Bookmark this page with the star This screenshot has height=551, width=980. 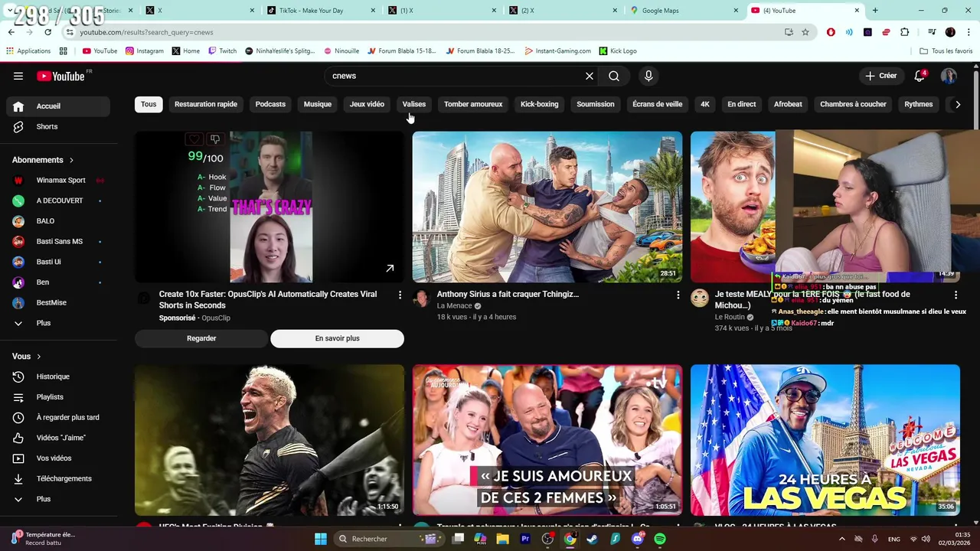(805, 32)
